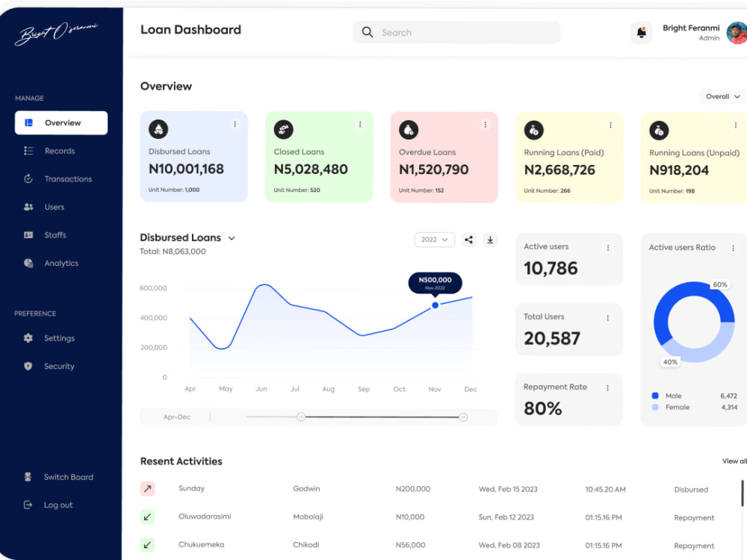Open the Switch Board

coord(58,477)
